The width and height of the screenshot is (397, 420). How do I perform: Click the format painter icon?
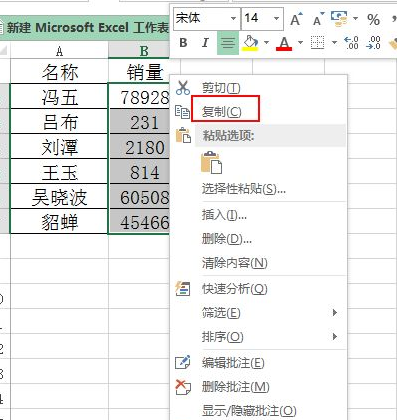[x=393, y=43]
